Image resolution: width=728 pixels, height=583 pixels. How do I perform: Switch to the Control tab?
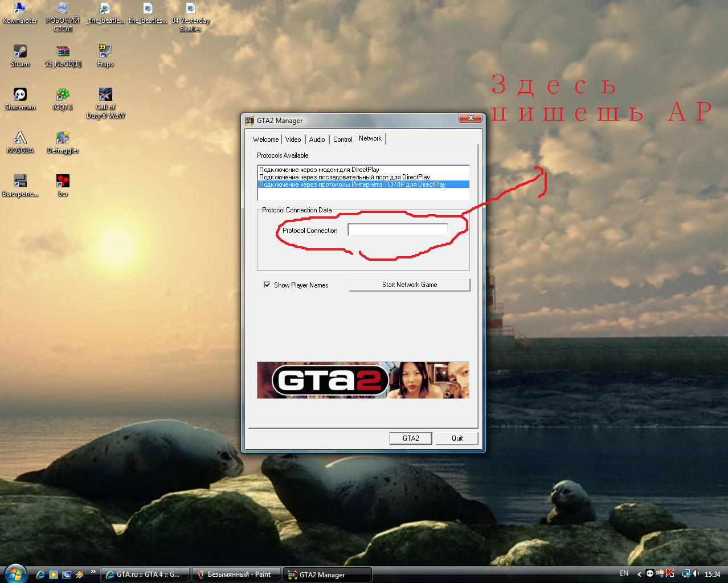point(342,139)
